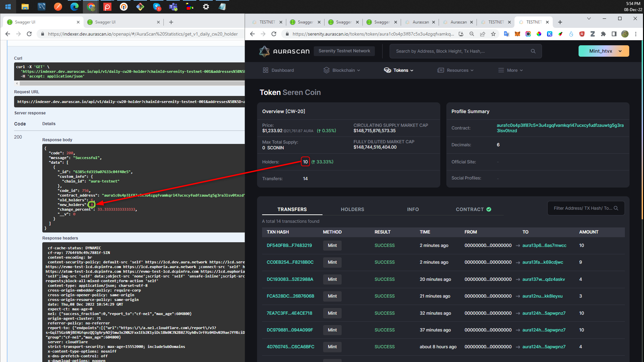Expand the Blockchain navigation menu

(342, 70)
